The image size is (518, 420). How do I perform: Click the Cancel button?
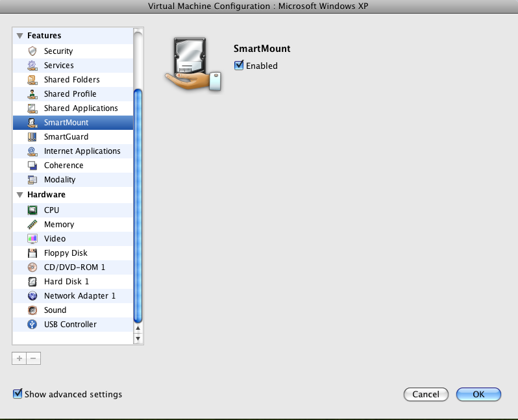click(426, 394)
